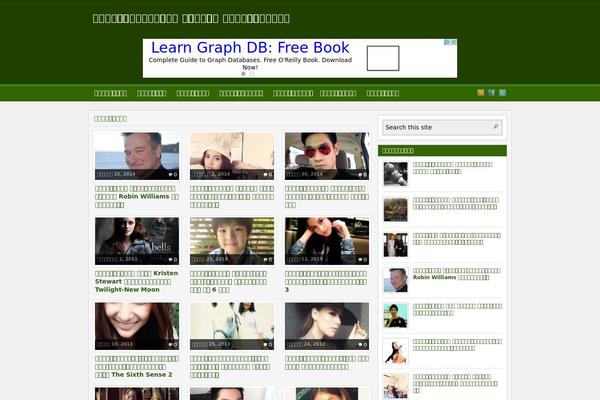Open sidebar thumbnail of man in teal background
This screenshot has height=400, width=600.
pyautogui.click(x=396, y=316)
